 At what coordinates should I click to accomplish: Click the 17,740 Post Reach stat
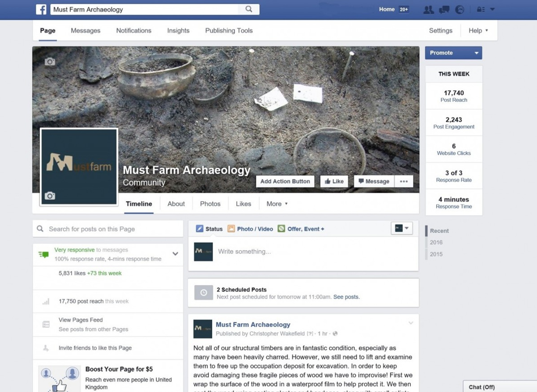454,96
